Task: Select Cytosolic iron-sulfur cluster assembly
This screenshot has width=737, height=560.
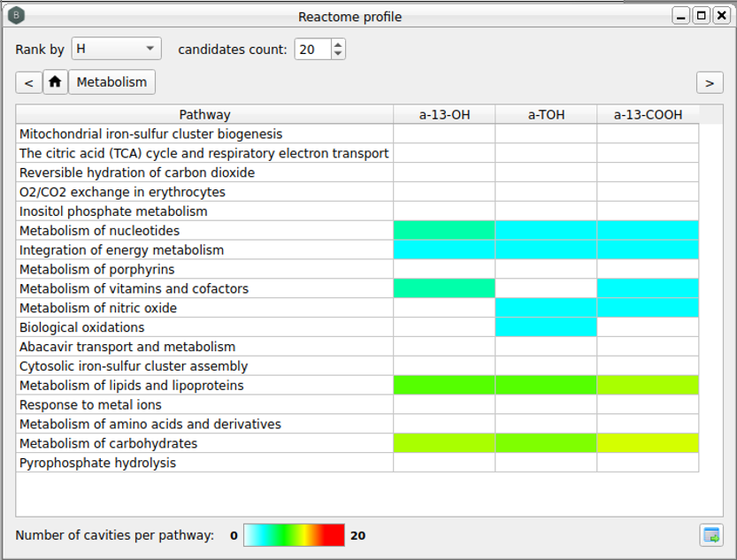Action: pyautogui.click(x=204, y=366)
